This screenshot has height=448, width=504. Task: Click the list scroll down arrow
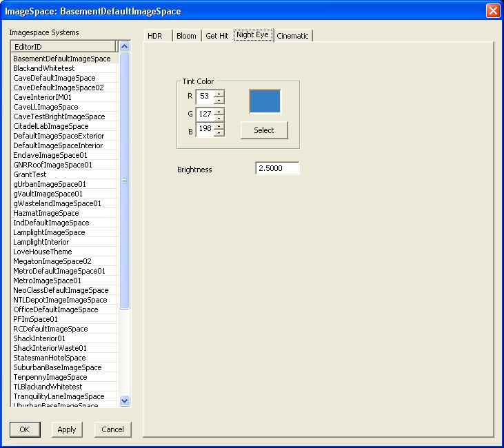(x=124, y=400)
